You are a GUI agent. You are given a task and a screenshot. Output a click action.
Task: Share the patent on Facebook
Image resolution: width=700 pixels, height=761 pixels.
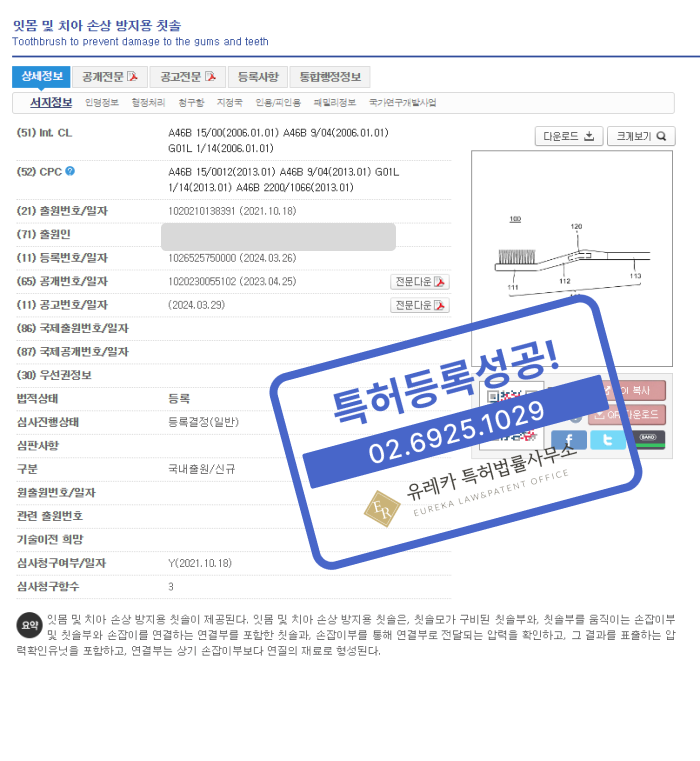568,440
